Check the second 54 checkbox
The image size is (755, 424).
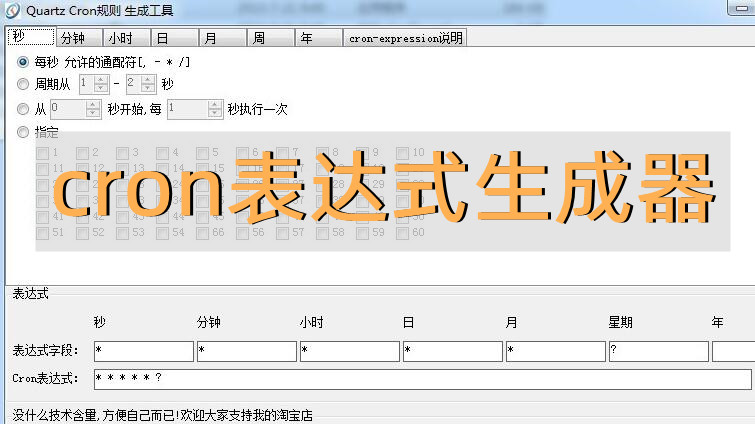pyautogui.click(x=163, y=233)
